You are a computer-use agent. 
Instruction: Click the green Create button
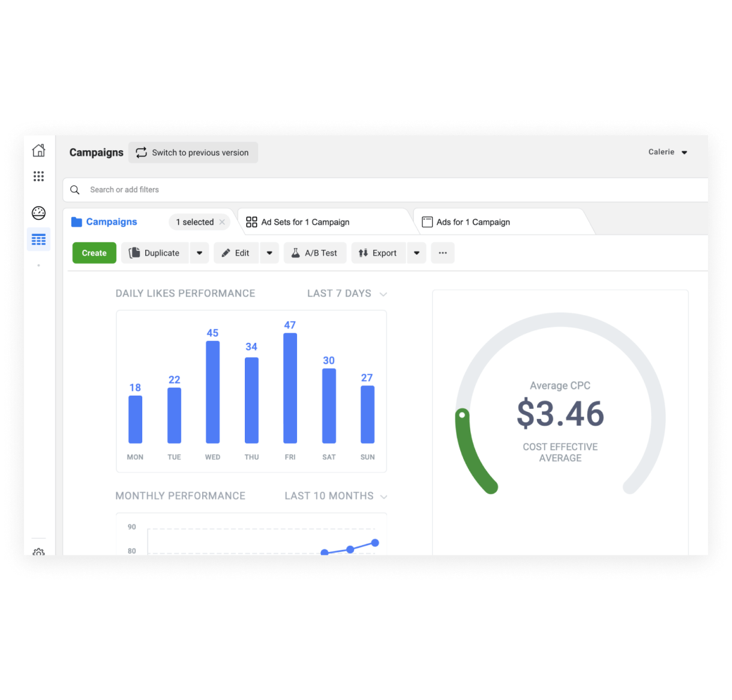click(94, 253)
